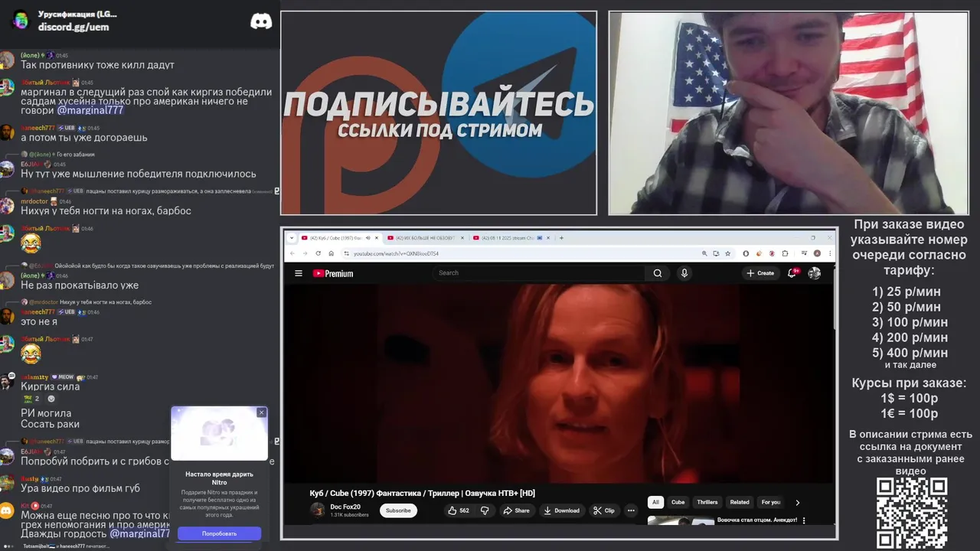
Task: Click in the YouTube Search field
Action: (540, 273)
